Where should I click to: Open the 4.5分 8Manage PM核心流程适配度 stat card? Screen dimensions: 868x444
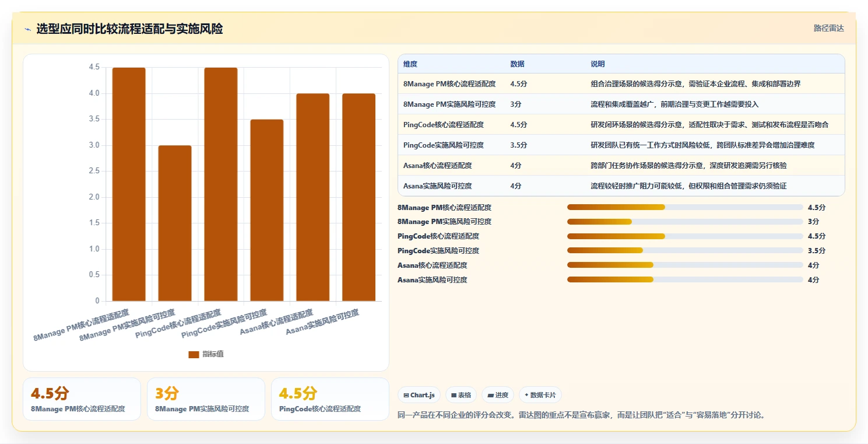[82, 399]
